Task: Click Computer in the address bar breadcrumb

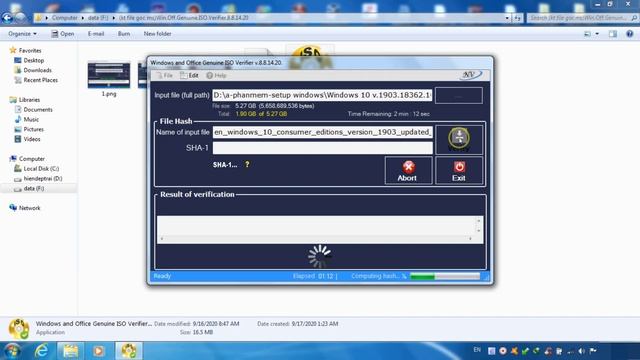Action: tap(64, 18)
